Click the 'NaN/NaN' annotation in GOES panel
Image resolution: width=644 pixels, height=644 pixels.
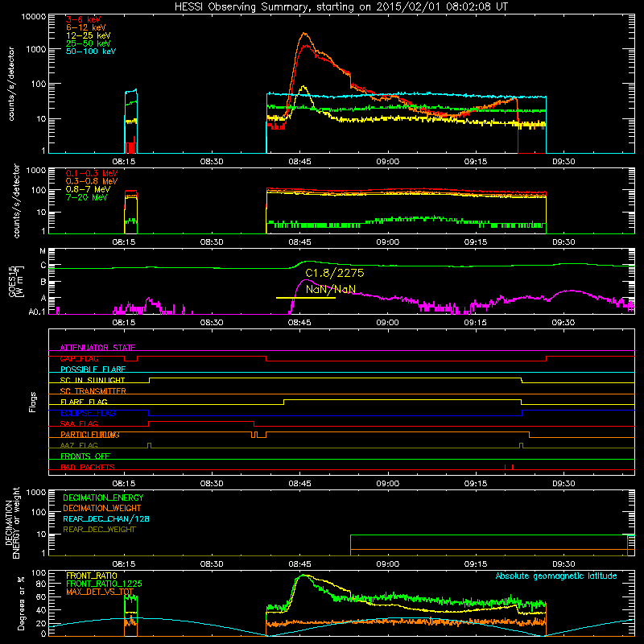click(x=331, y=289)
